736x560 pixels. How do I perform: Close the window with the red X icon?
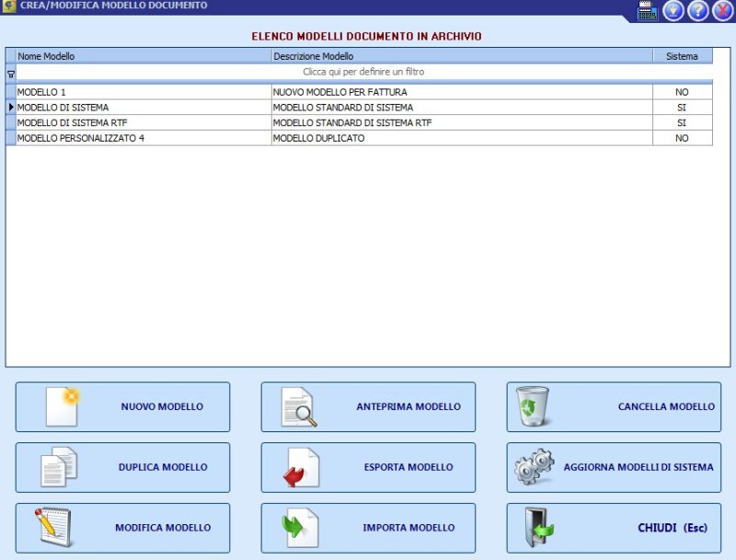[x=723, y=11]
